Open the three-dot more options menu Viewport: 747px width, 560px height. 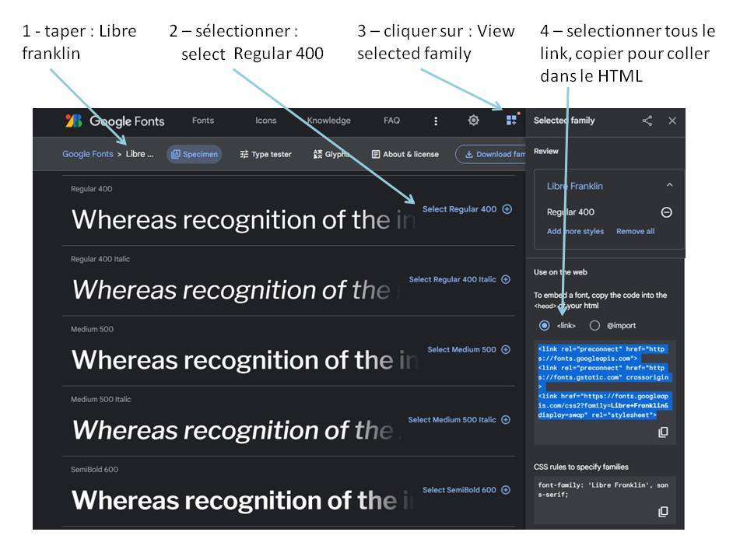click(x=436, y=121)
